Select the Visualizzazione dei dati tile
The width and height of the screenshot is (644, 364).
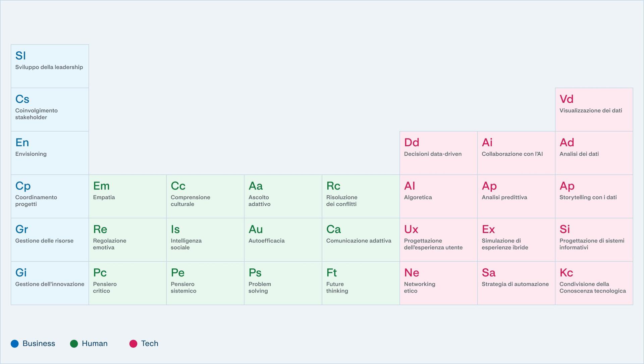coord(594,109)
